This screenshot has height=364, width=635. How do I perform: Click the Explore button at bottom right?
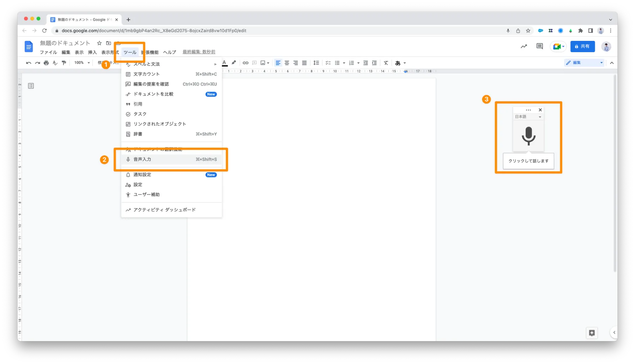click(592, 333)
